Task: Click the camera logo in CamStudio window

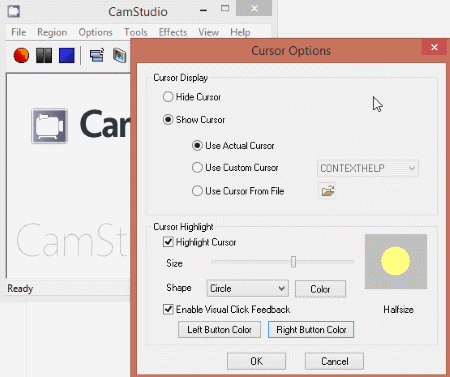Action: [x=50, y=126]
